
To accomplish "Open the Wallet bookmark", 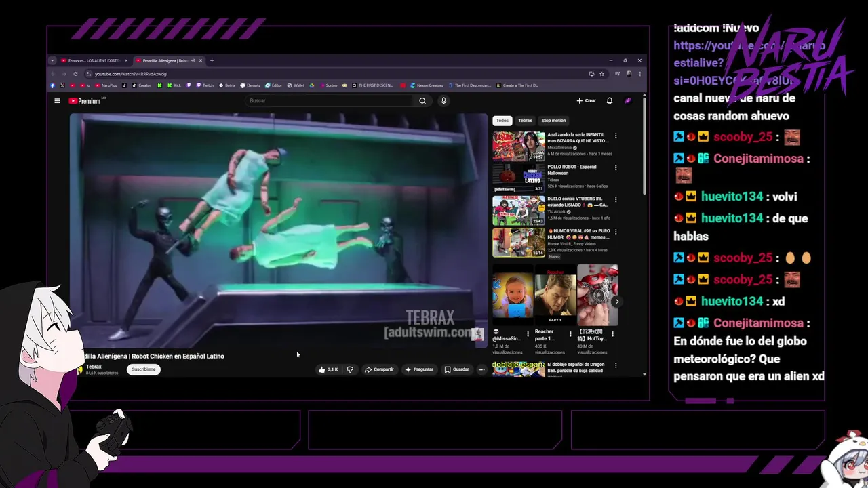I will (296, 85).
